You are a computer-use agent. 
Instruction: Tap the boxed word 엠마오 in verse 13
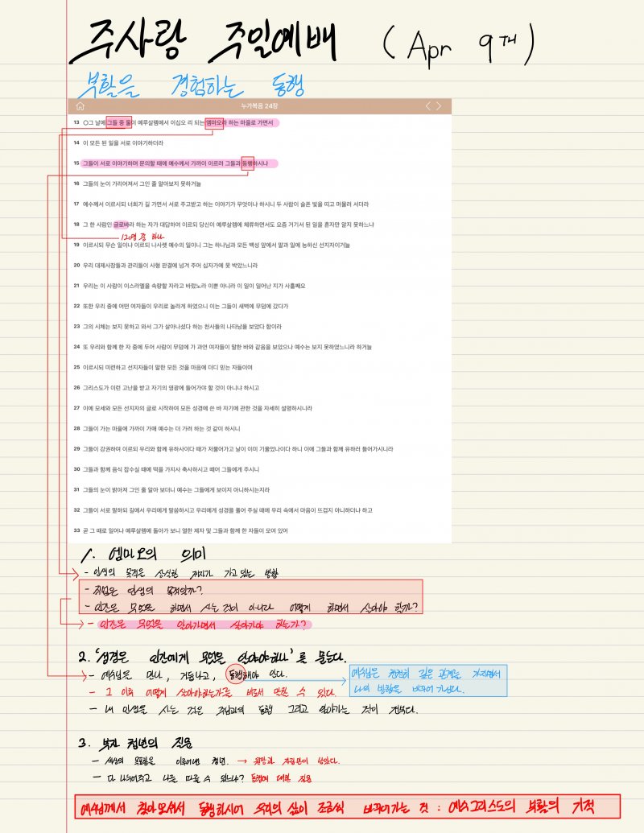click(215, 122)
